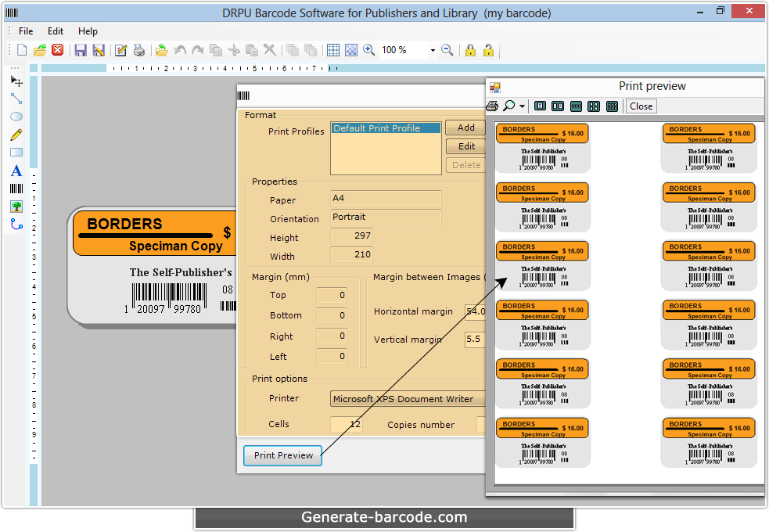Click the Print Preview button

pyautogui.click(x=282, y=455)
